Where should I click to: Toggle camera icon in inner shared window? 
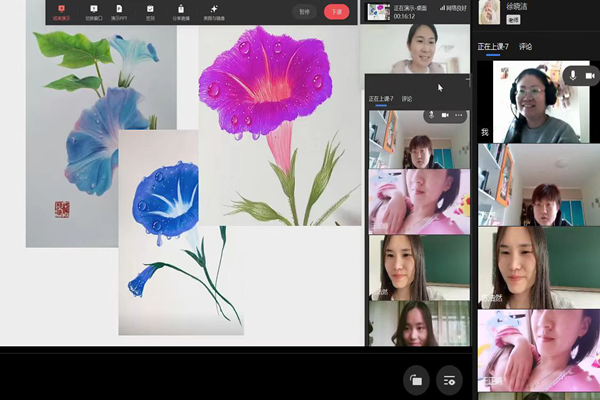(x=445, y=115)
